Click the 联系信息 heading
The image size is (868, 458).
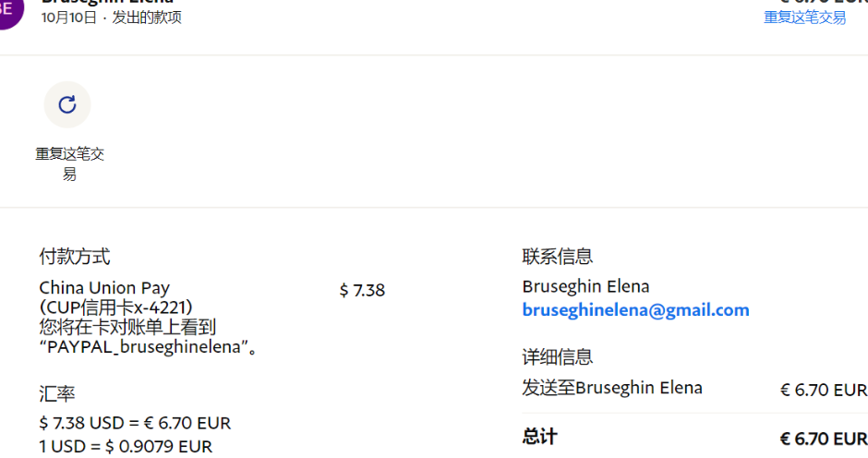coord(557,257)
